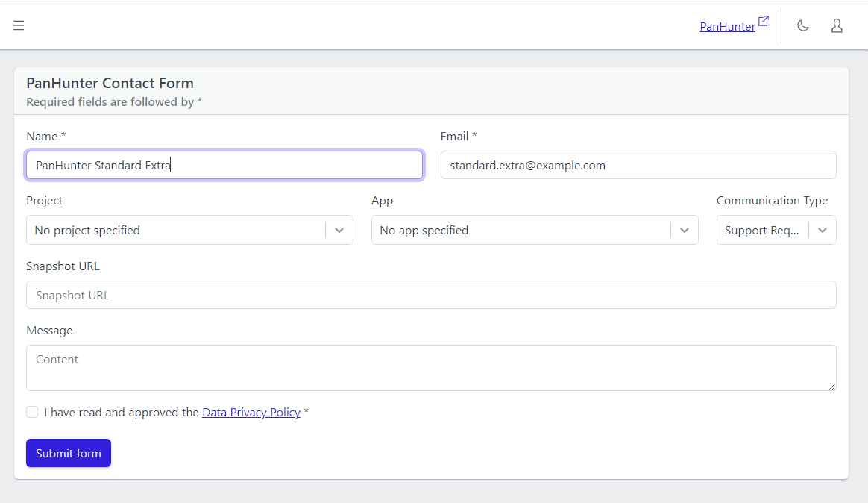The width and height of the screenshot is (868, 503).
Task: Follow the PanHunter header link
Action: point(727,25)
